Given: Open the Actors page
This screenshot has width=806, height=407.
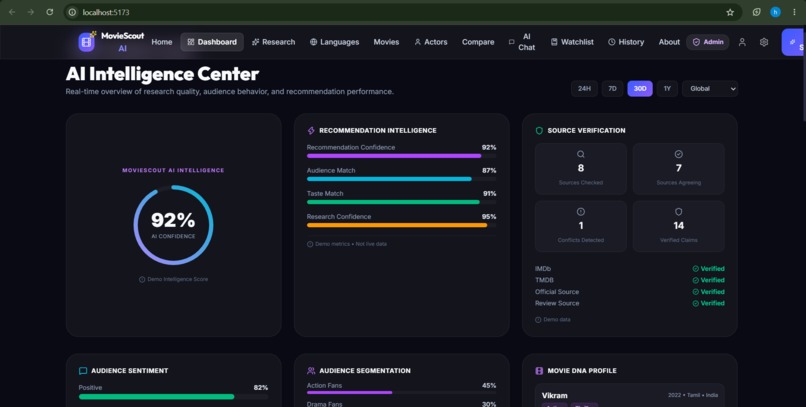Looking at the screenshot, I should coord(431,42).
